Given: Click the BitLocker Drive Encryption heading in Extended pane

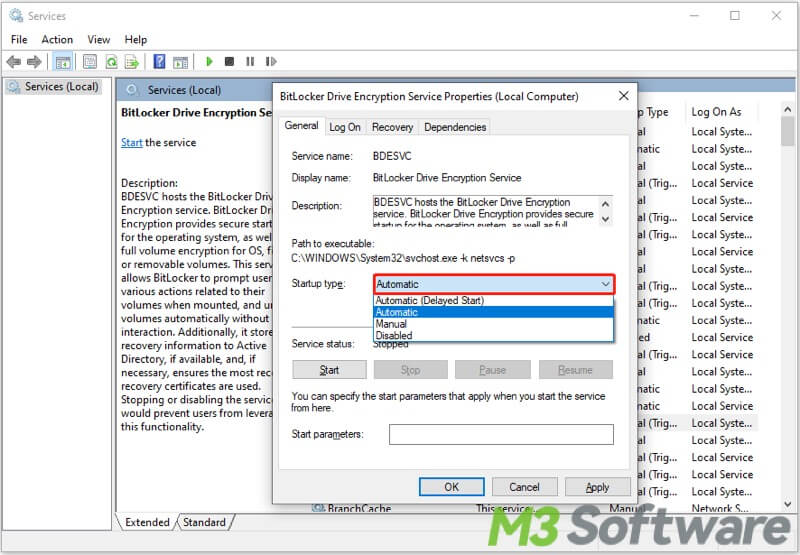Looking at the screenshot, I should 196,113.
